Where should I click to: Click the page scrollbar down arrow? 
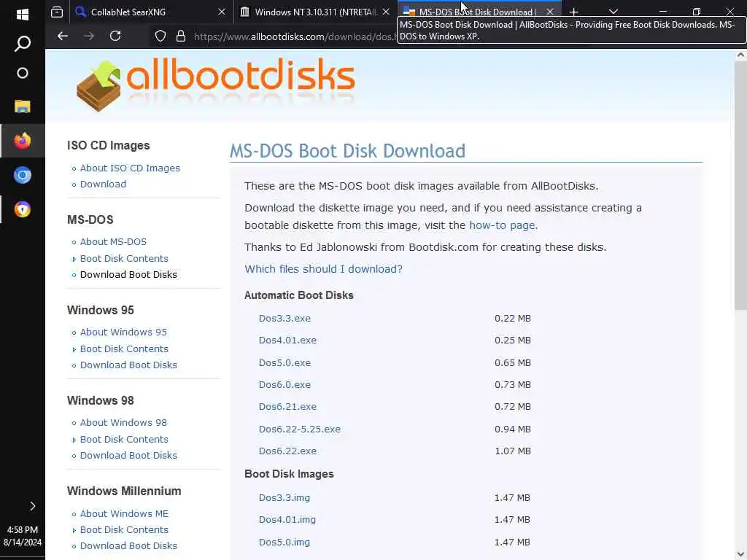coord(740,555)
